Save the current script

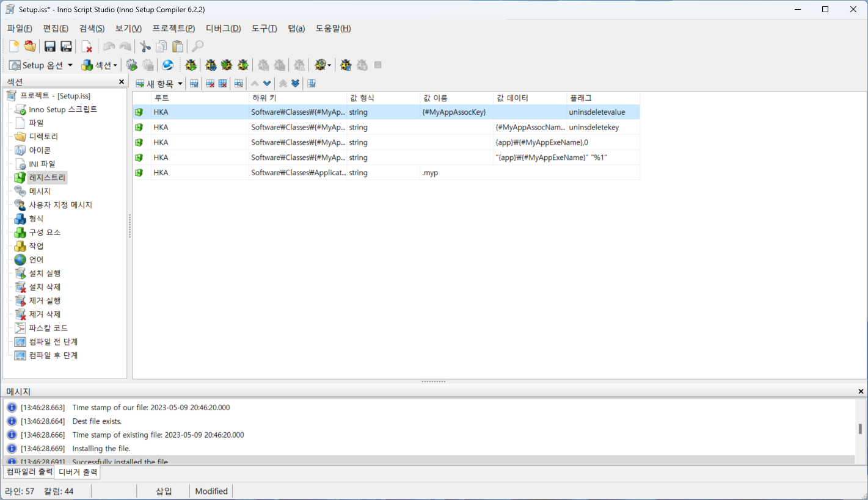pyautogui.click(x=50, y=46)
